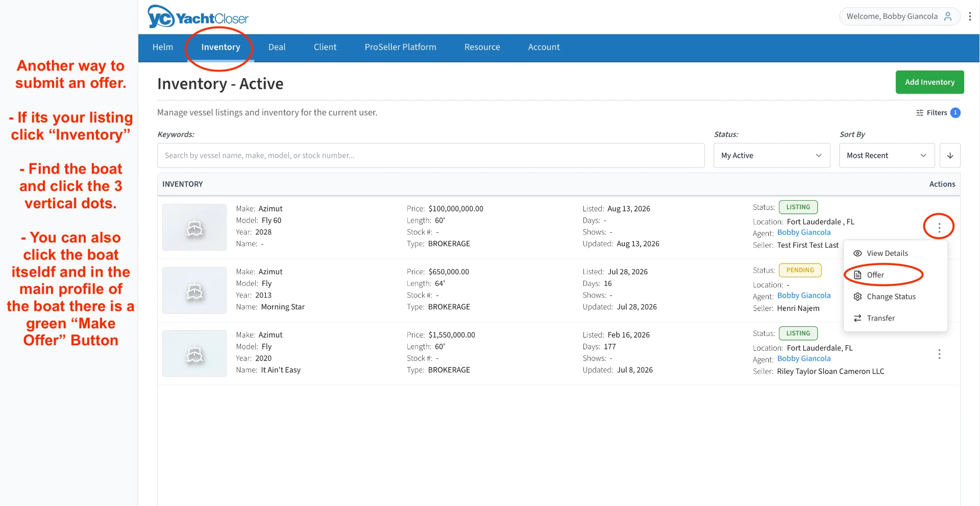Viewport: 980px width, 506px height.
Task: Click the View Details eye icon
Action: pyautogui.click(x=857, y=253)
